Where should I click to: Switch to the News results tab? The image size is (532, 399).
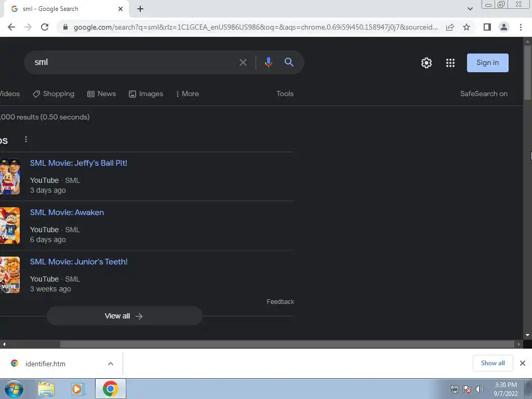click(101, 94)
